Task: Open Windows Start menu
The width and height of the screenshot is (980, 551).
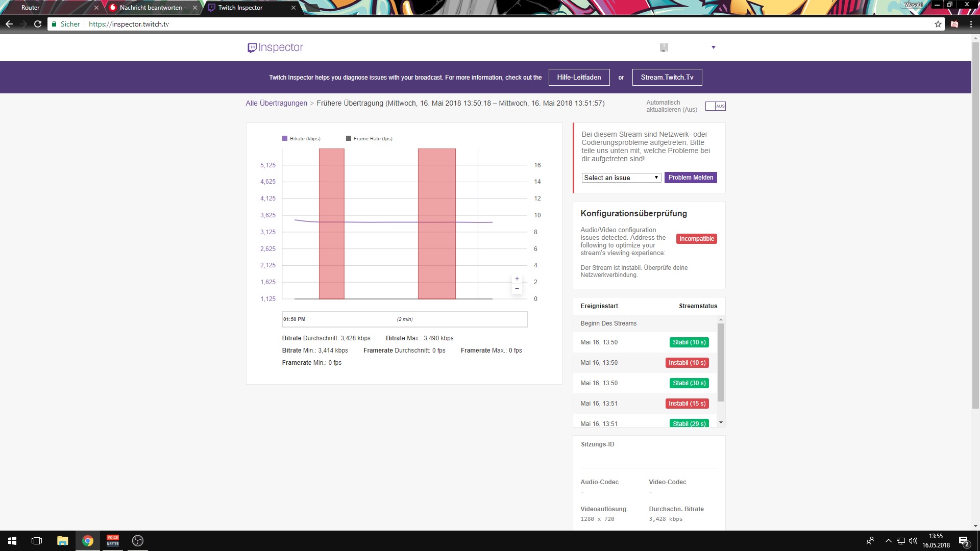Action: pyautogui.click(x=12, y=541)
